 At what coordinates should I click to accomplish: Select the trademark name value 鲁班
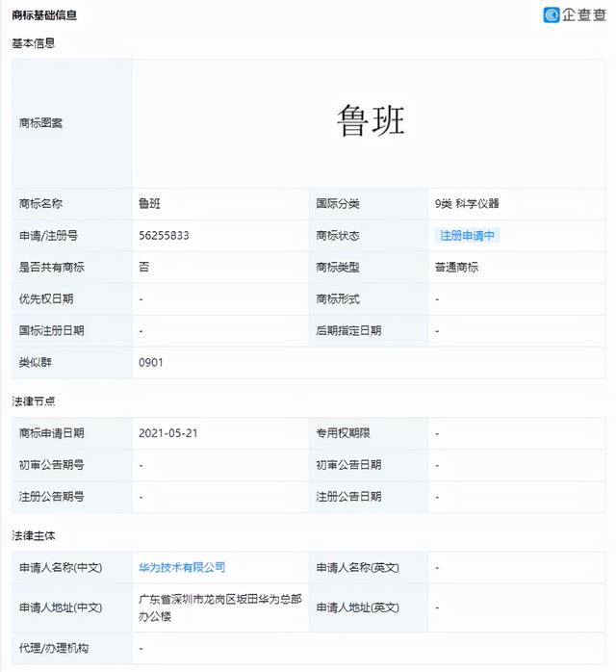(x=149, y=203)
